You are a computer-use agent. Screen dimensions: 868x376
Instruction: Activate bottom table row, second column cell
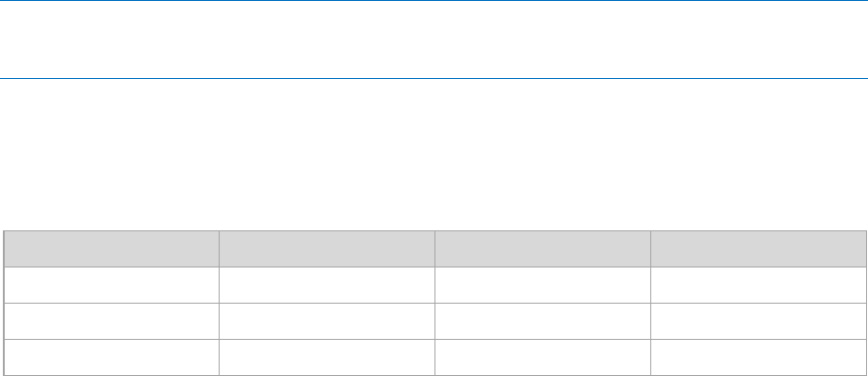[327, 357]
